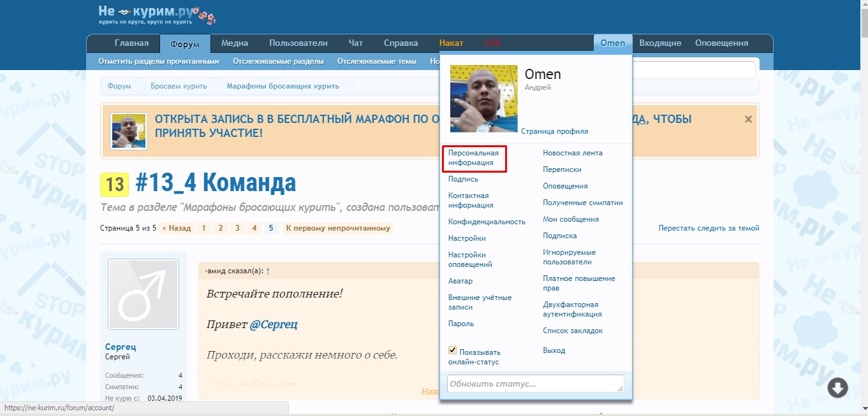Select the Форум tab
Image resolution: width=868 pixels, height=416 pixels.
click(x=185, y=44)
